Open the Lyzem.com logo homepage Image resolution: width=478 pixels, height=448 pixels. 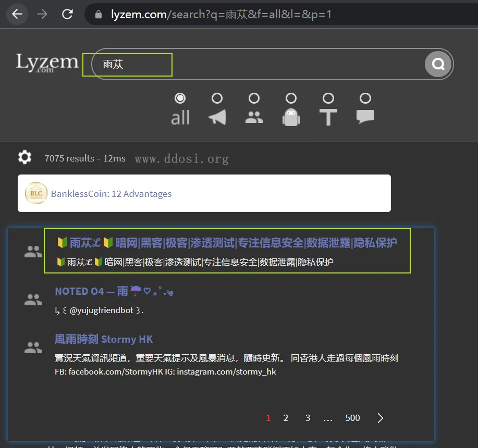[x=47, y=63]
